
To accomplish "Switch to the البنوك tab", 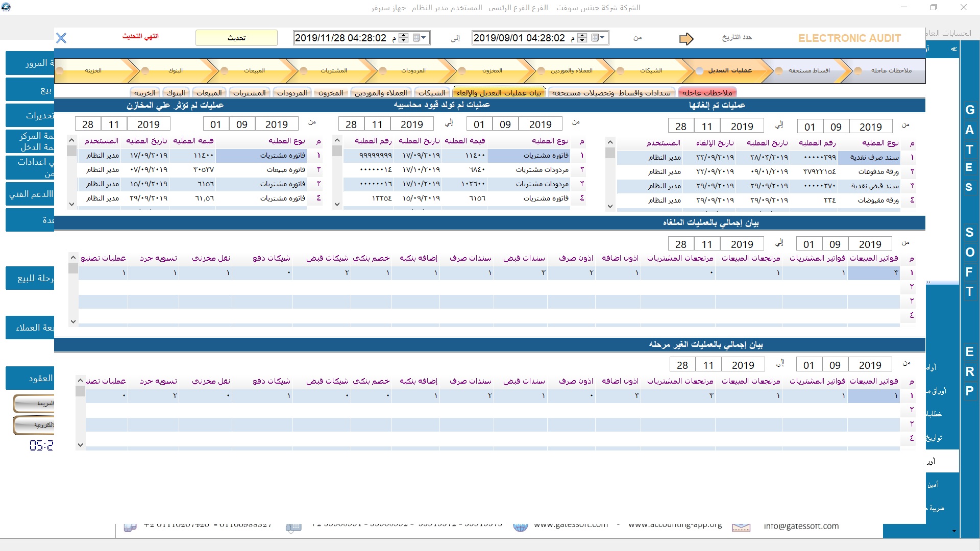I will tap(176, 92).
